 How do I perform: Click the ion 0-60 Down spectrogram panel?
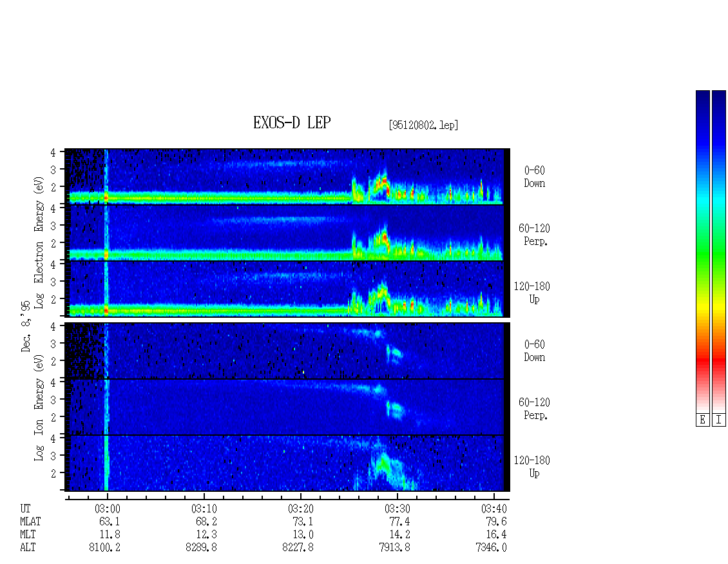[287, 351]
